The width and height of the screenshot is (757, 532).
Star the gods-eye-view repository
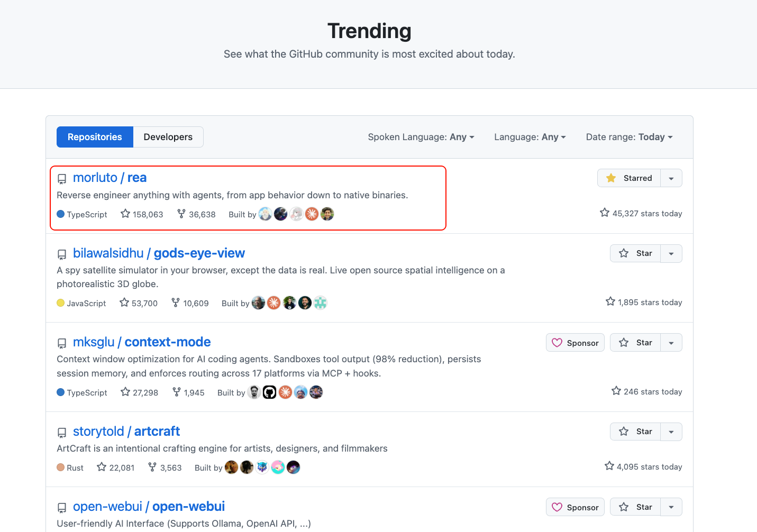coord(635,253)
